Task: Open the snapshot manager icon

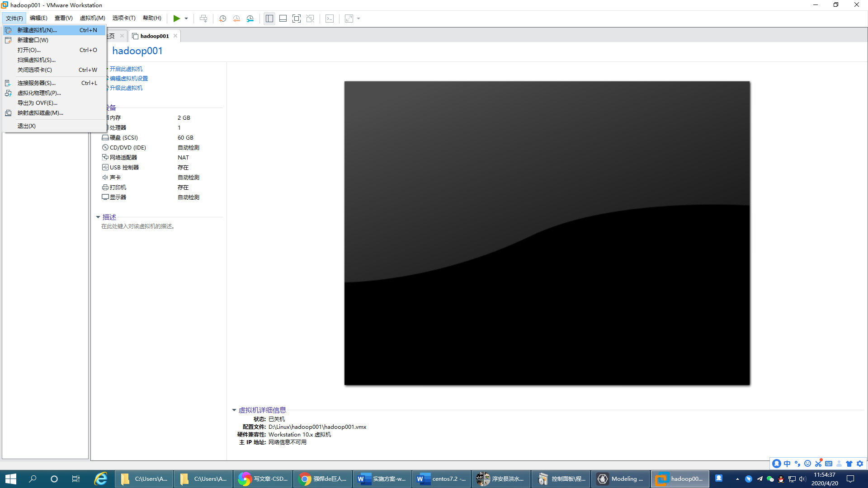Action: pyautogui.click(x=250, y=19)
